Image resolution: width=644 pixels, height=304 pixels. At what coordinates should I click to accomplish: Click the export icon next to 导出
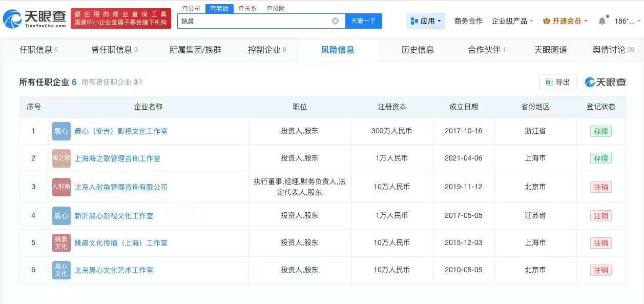coord(550,82)
